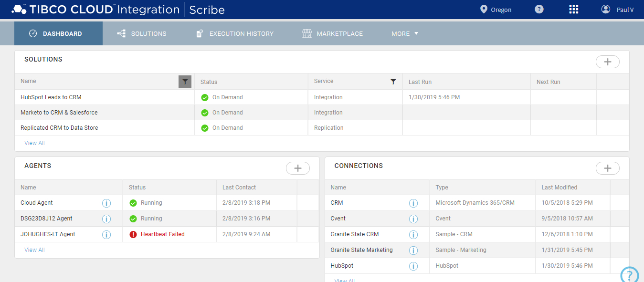Click the Oregon location pin icon
Screen dimensions: 644x282
[484, 9]
